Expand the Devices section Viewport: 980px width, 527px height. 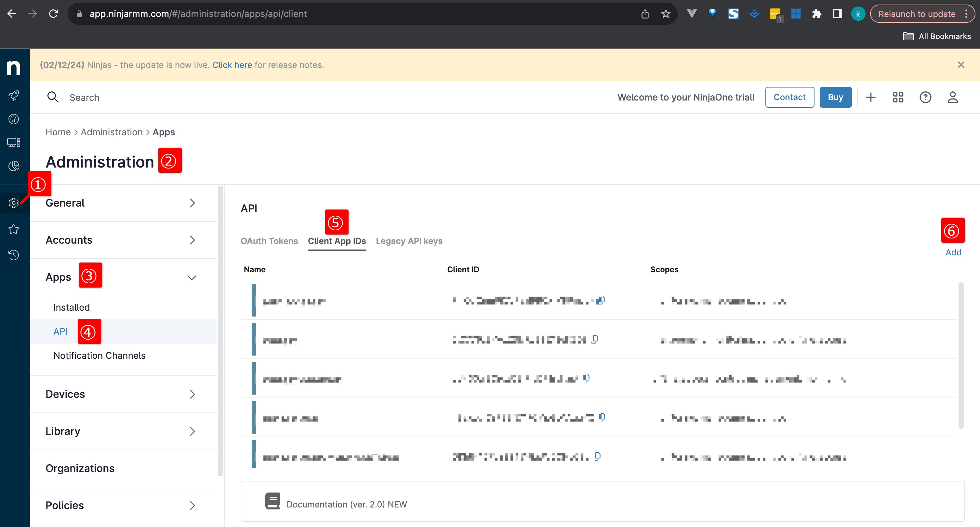[x=123, y=394]
